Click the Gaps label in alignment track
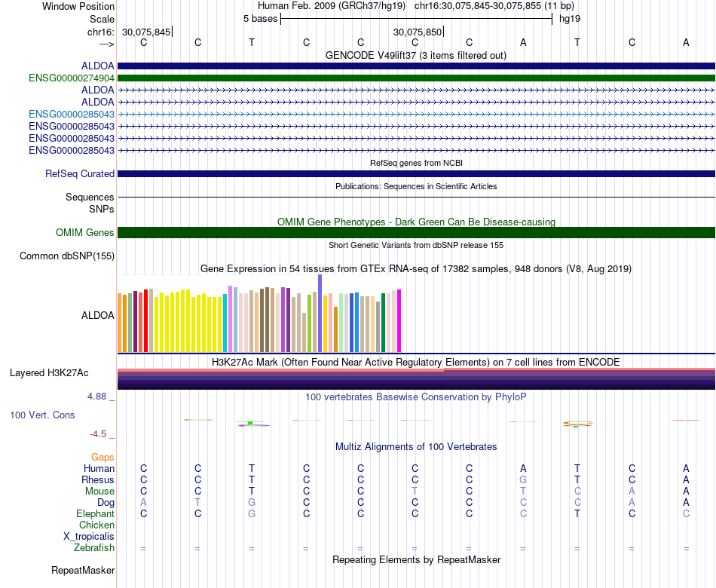This screenshot has width=716, height=588. [x=103, y=457]
